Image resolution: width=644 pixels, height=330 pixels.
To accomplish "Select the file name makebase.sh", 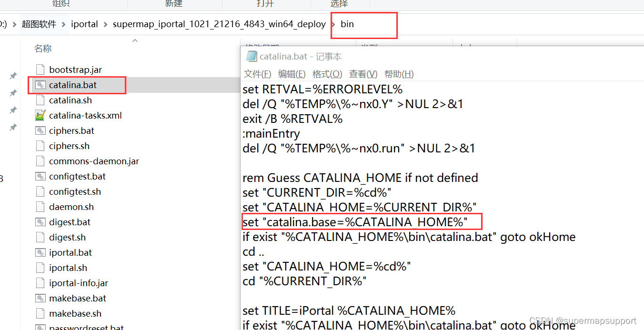I will (x=75, y=313).
